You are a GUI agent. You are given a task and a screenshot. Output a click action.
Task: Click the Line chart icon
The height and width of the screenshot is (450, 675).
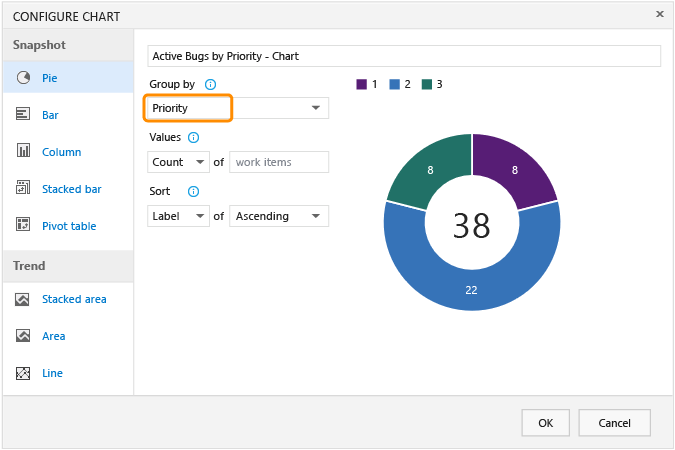[23, 373]
